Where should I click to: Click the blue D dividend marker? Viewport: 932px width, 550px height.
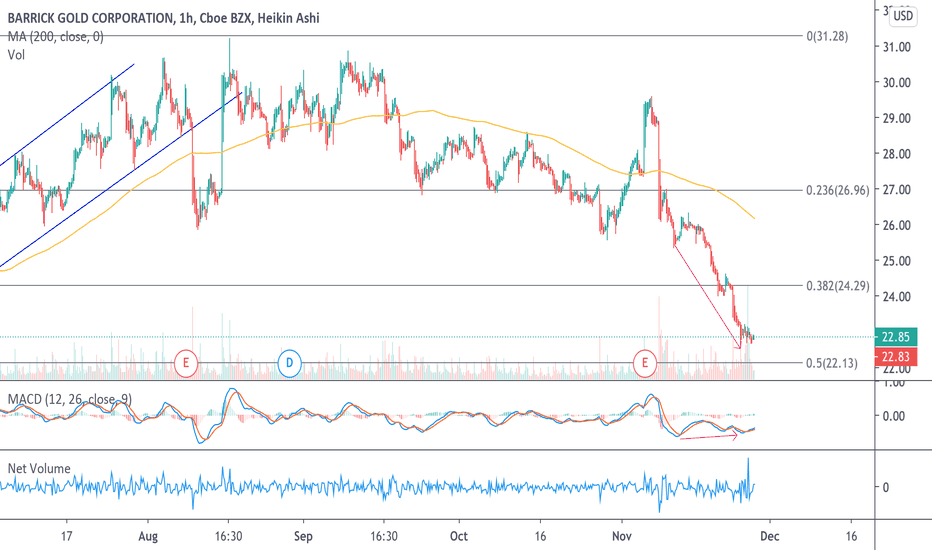pyautogui.click(x=289, y=362)
